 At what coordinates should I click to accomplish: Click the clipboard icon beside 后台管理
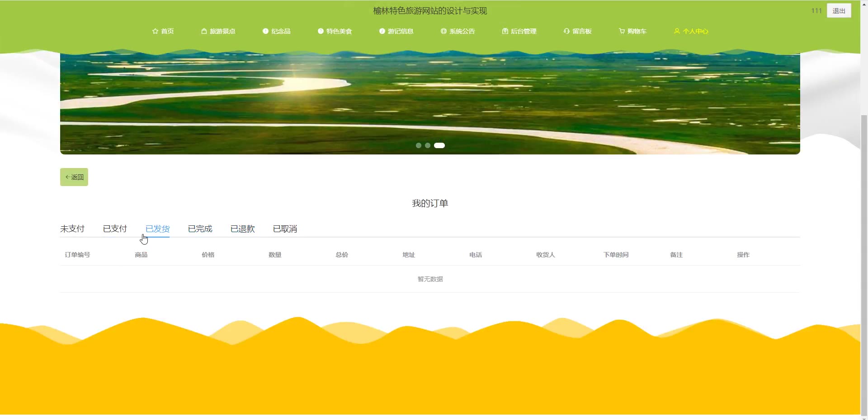505,31
